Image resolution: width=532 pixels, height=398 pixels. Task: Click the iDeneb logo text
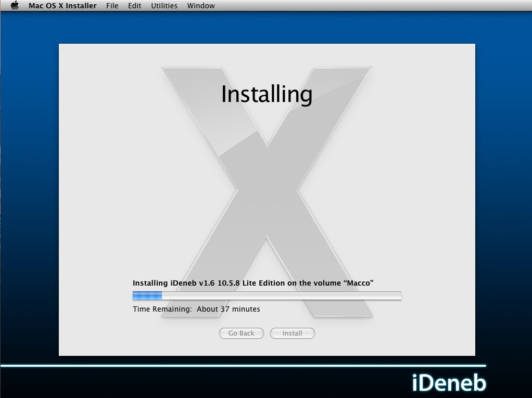449,383
